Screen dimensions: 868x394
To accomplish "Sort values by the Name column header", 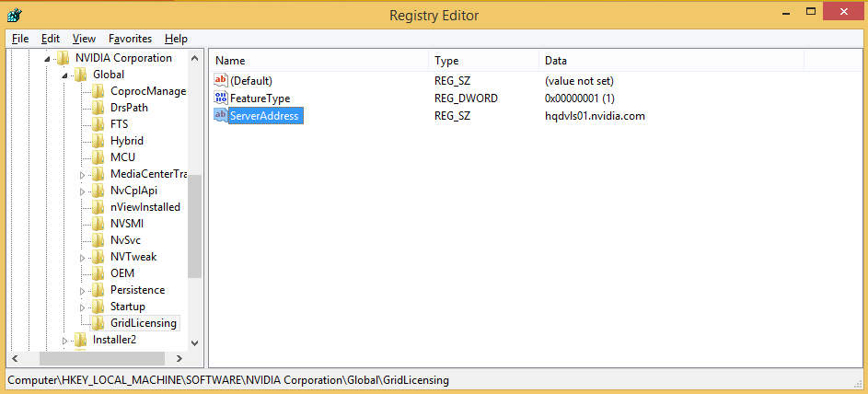I will [318, 61].
